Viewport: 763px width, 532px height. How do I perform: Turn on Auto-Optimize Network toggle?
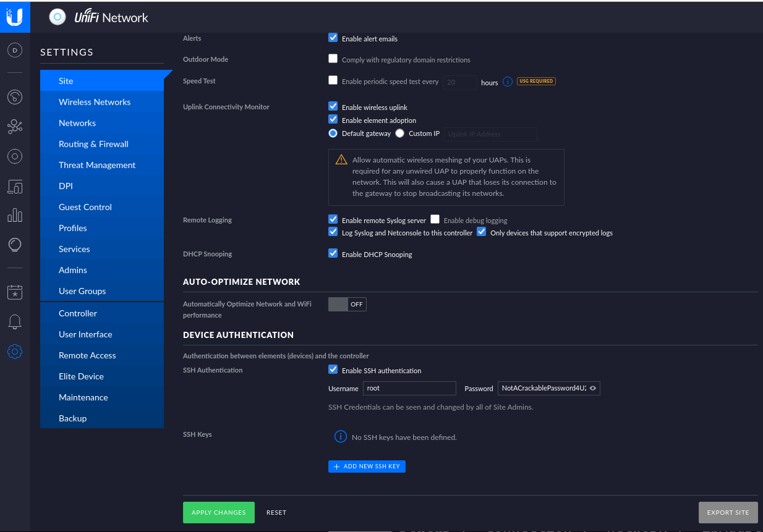[x=347, y=304]
